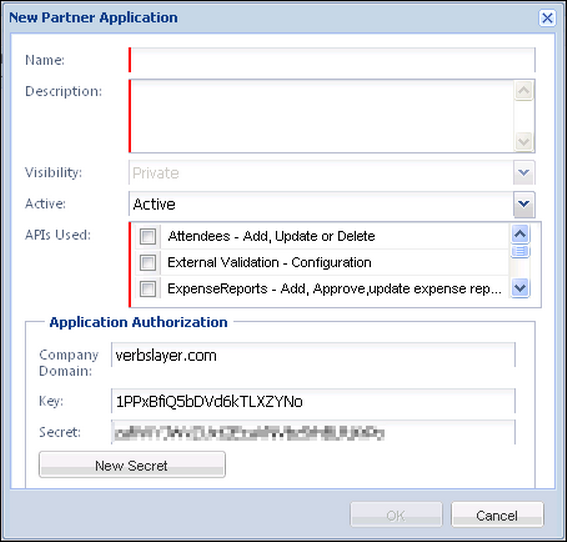Viewport: 567px width, 542px height.
Task: Click the Active label
Action: (45, 204)
